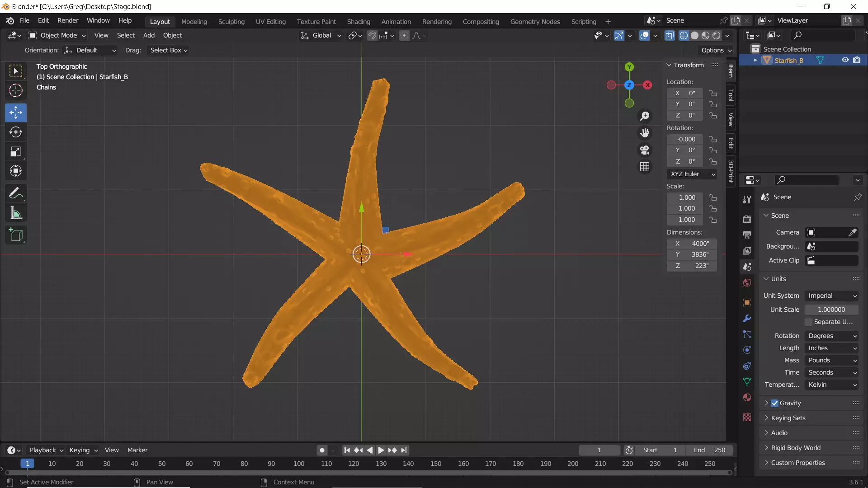
Task: Open the Unit System Imperial dropdown
Action: click(x=832, y=296)
